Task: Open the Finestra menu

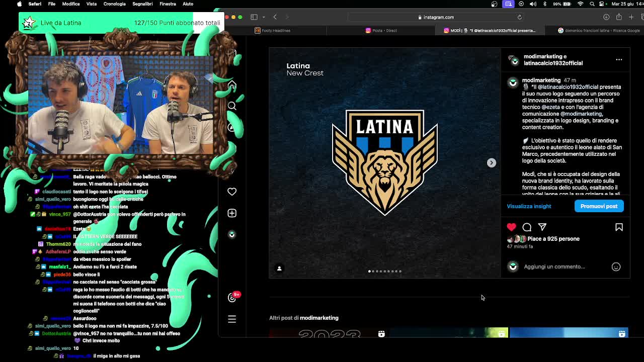Action: tap(168, 4)
